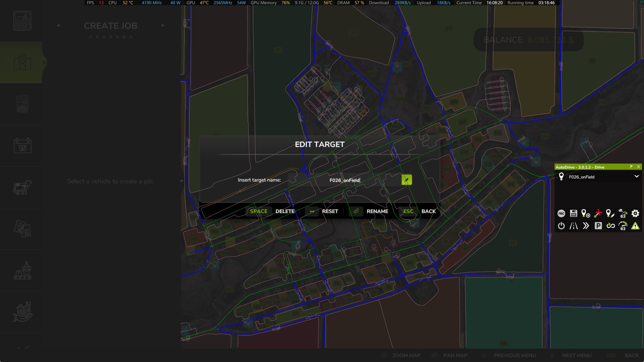Image resolution: width=644 pixels, height=362 pixels.
Task: Click the Current Time value 16:08:20
Action: pos(494,3)
